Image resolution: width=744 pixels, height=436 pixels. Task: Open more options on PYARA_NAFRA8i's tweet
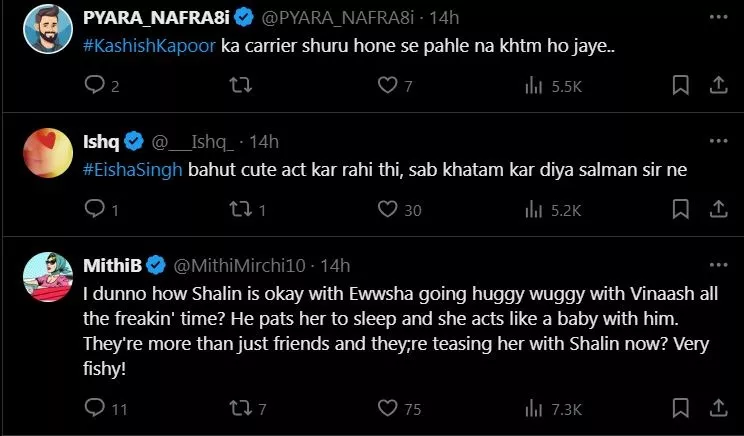716,19
